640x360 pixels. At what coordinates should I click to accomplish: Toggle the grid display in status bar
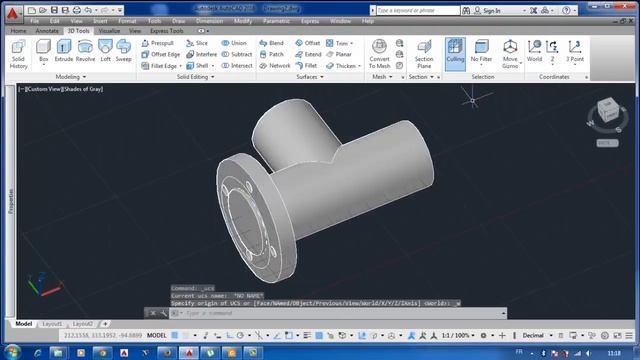coord(175,336)
